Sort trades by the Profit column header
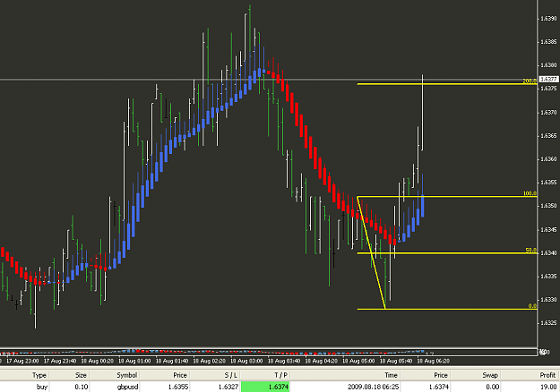The width and height of the screenshot is (560, 392). [547, 375]
